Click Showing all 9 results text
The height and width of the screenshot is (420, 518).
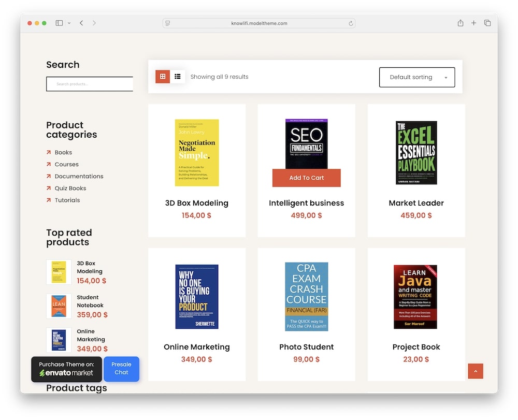(x=219, y=77)
